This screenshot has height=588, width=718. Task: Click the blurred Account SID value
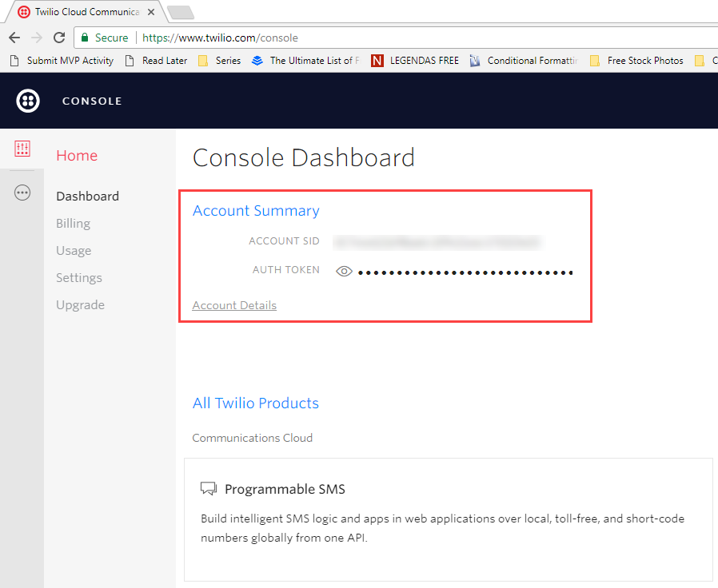(438, 242)
